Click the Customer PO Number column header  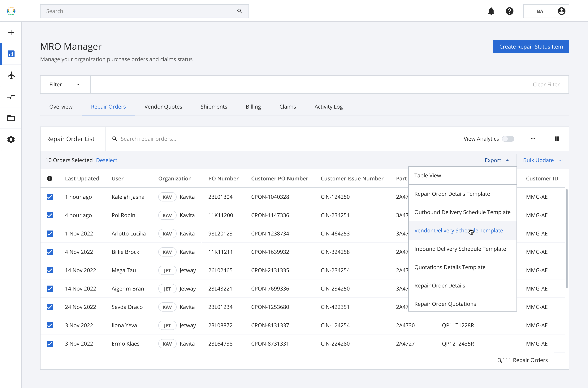(279, 178)
